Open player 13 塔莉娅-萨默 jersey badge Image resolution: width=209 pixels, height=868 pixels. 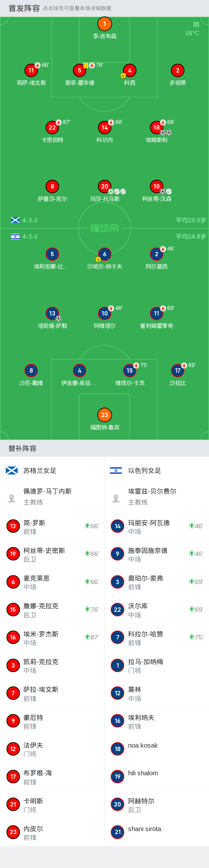click(52, 313)
